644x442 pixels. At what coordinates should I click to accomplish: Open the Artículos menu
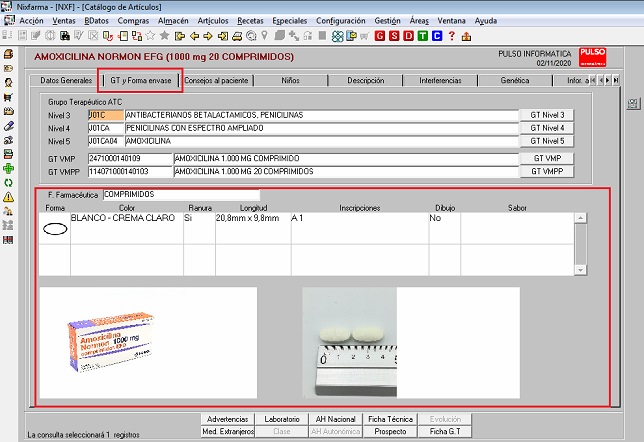point(213,21)
